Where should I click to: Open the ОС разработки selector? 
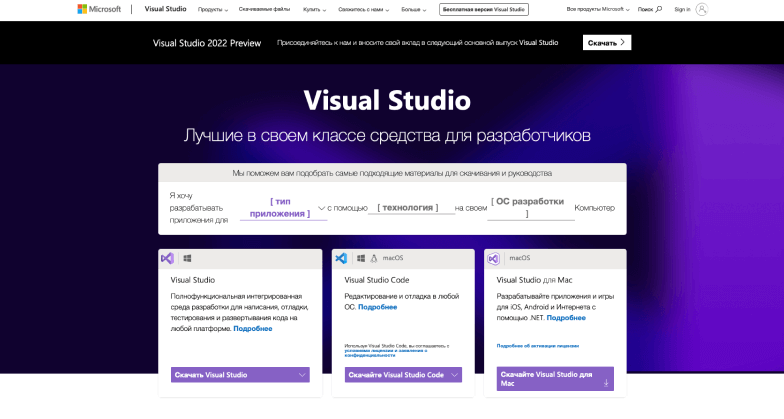(x=530, y=208)
